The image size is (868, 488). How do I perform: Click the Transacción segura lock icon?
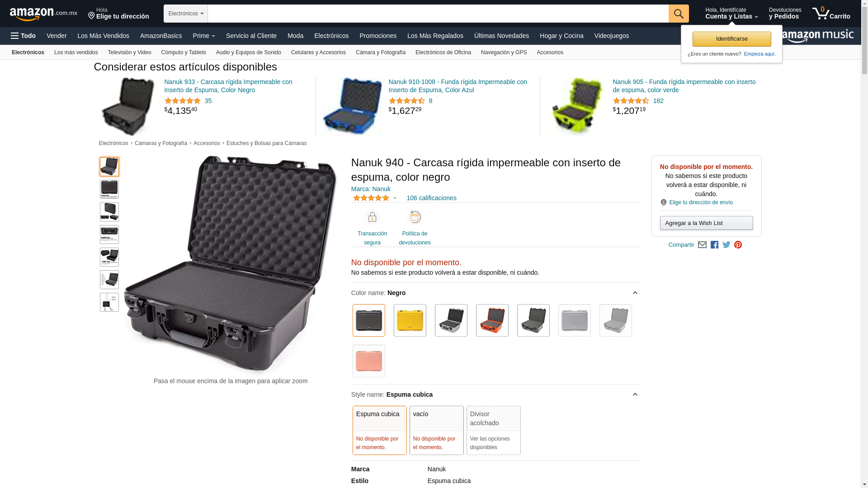(372, 217)
